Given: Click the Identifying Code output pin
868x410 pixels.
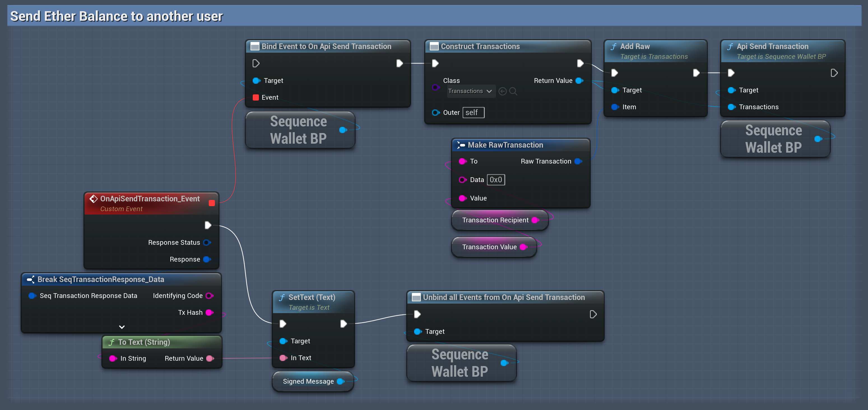Looking at the screenshot, I should pyautogui.click(x=209, y=296).
